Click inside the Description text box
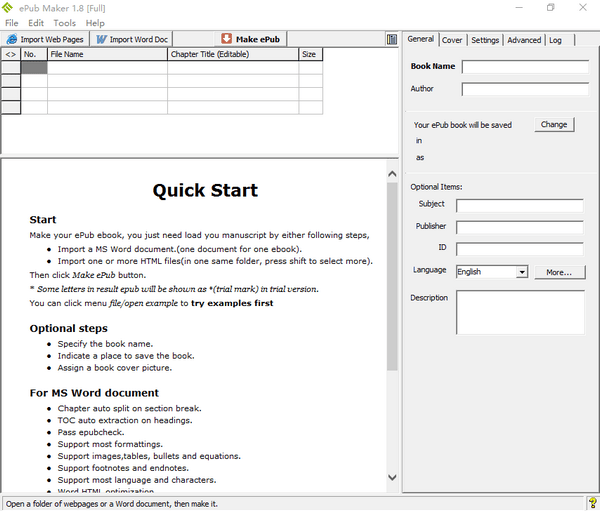The height and width of the screenshot is (511, 600). (x=520, y=313)
